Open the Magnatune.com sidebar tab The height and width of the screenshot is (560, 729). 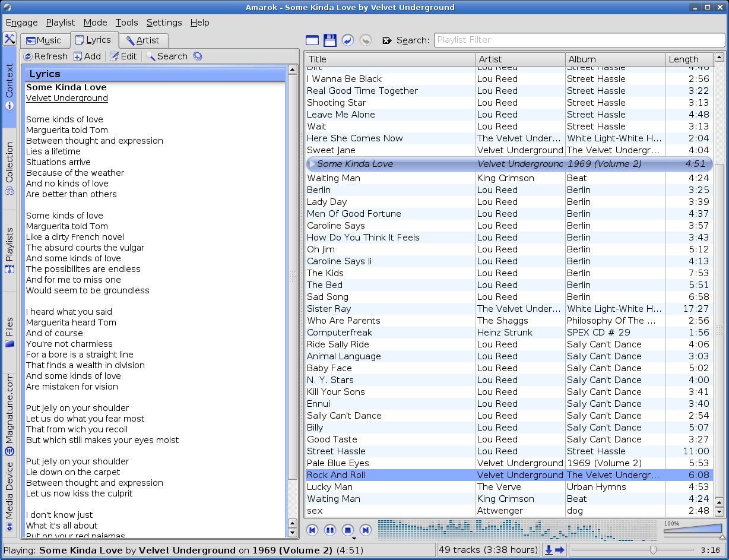coord(9,415)
